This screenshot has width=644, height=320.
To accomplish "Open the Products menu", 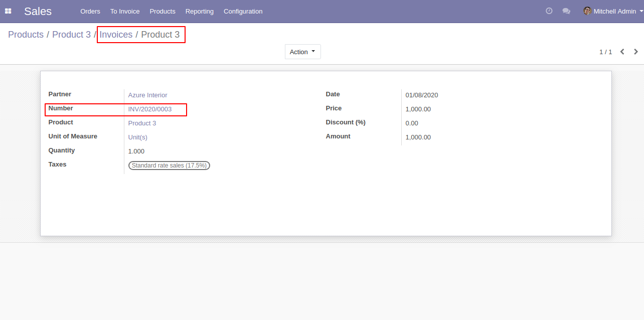I will [x=163, y=11].
